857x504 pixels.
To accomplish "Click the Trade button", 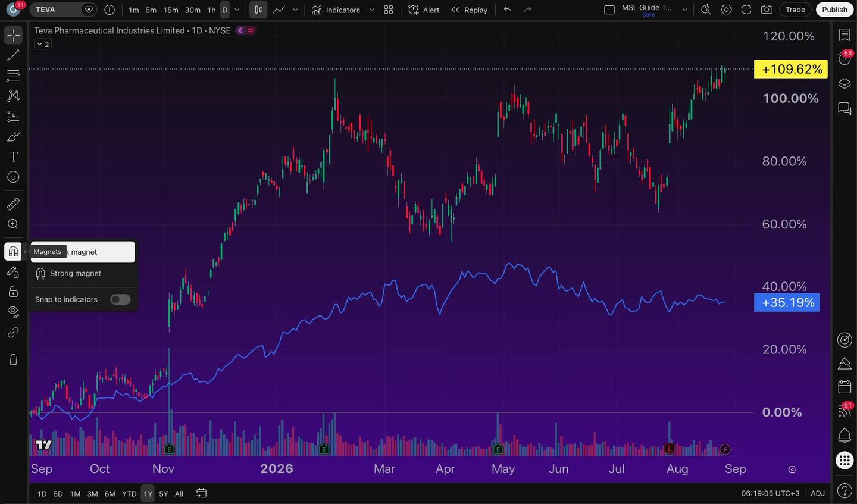I will coord(795,10).
